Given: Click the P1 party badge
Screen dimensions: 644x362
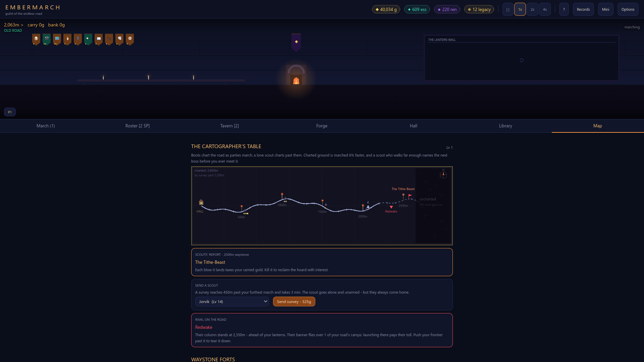Looking at the screenshot, I should (x=10, y=112).
